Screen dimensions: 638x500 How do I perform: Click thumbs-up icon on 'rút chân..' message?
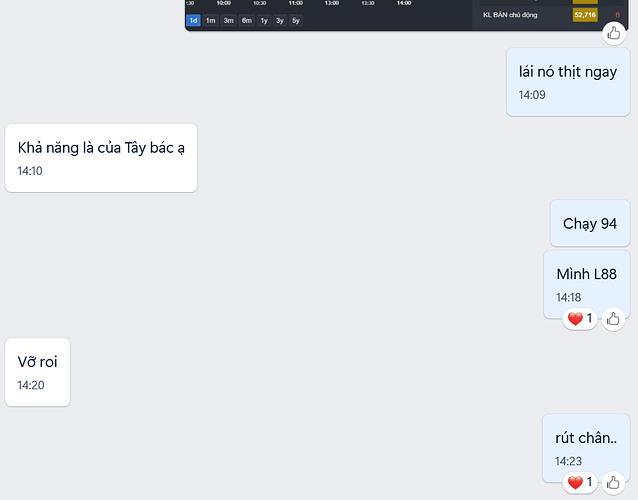[x=613, y=483]
